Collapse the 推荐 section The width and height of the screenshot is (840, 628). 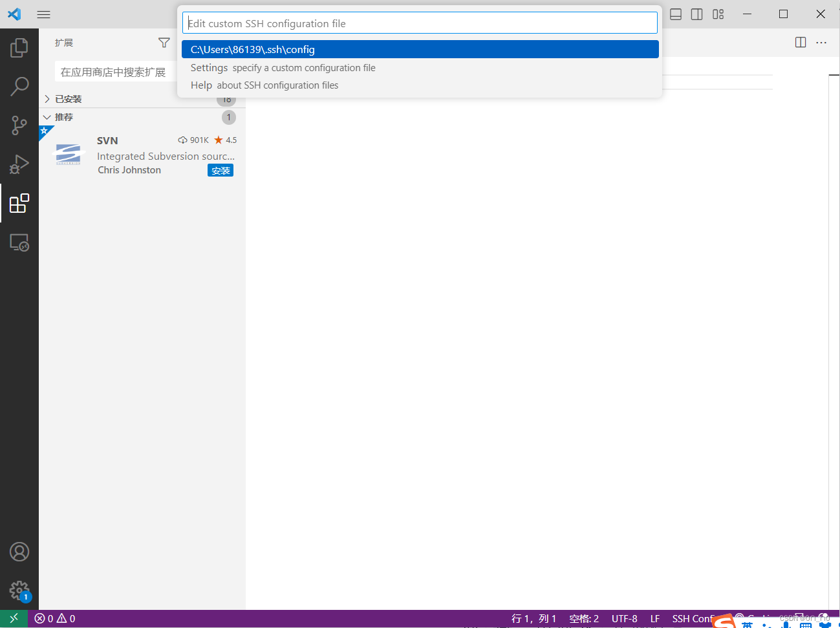(x=142, y=117)
